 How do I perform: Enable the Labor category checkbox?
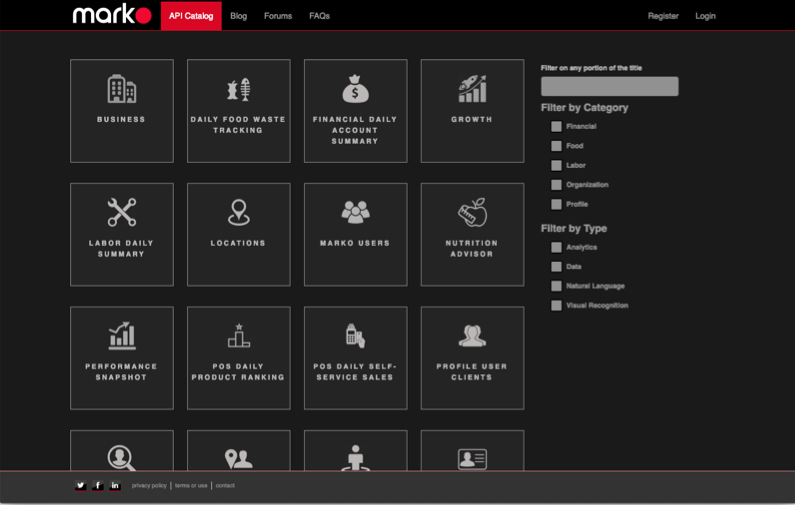tap(556, 165)
